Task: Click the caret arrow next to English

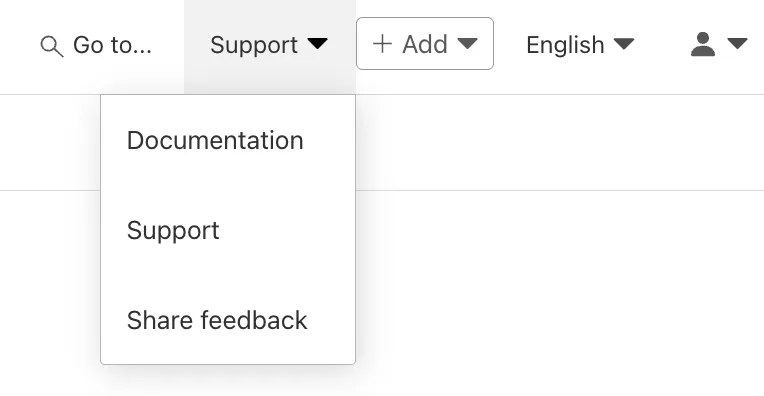Action: [x=624, y=44]
